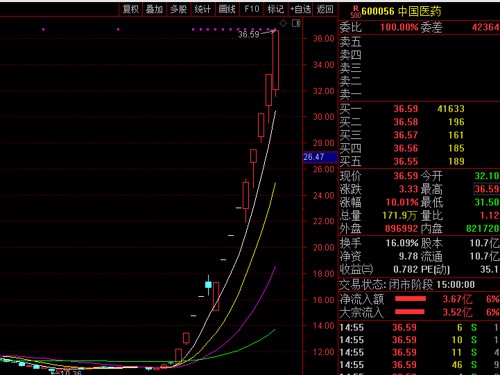Screen dimensions: 500x375
Task: Select the 多股 multi-stock view
Action: click(x=178, y=9)
